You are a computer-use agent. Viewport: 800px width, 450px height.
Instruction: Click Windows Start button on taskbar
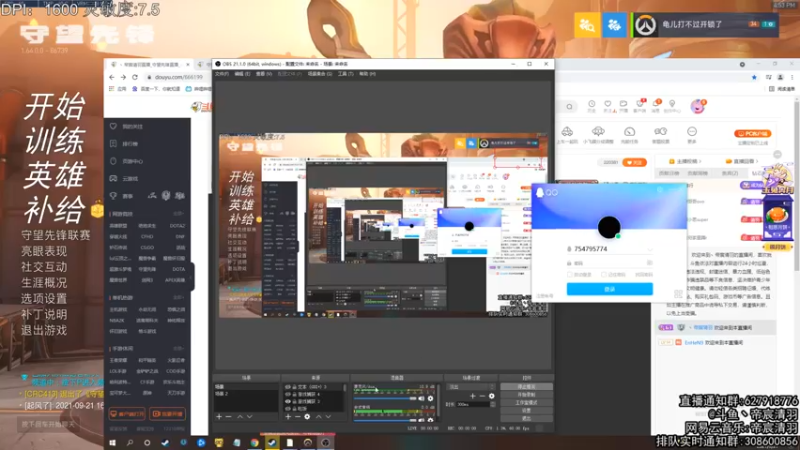[112, 442]
